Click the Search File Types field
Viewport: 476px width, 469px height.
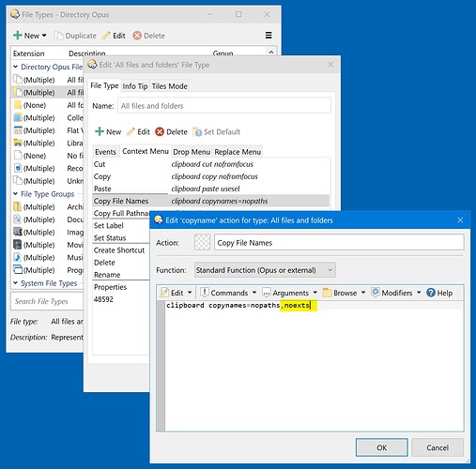[x=47, y=301]
